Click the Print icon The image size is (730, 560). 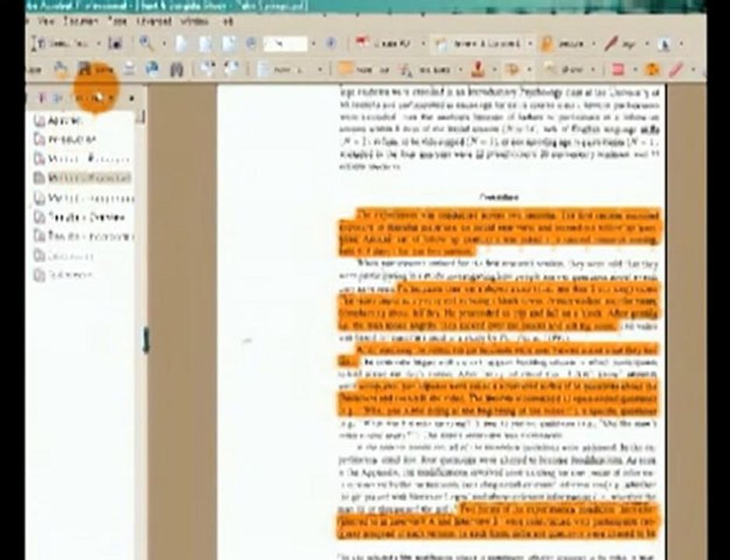click(129, 69)
